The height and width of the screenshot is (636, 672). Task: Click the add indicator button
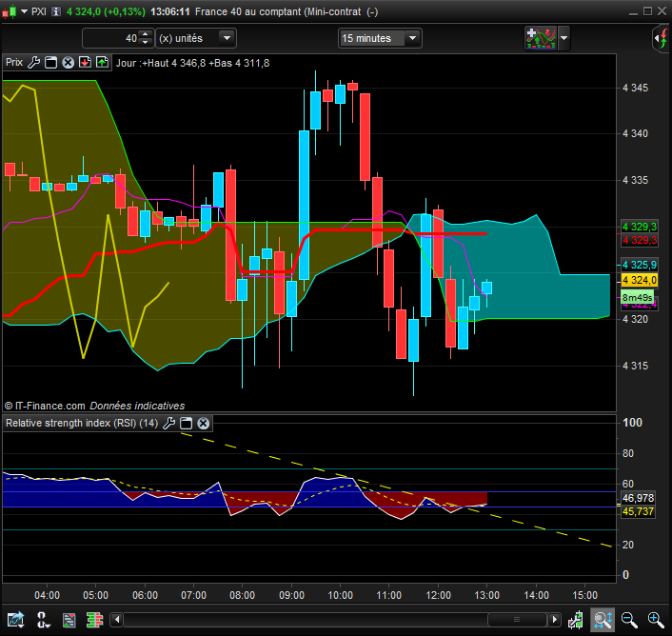(x=541, y=38)
